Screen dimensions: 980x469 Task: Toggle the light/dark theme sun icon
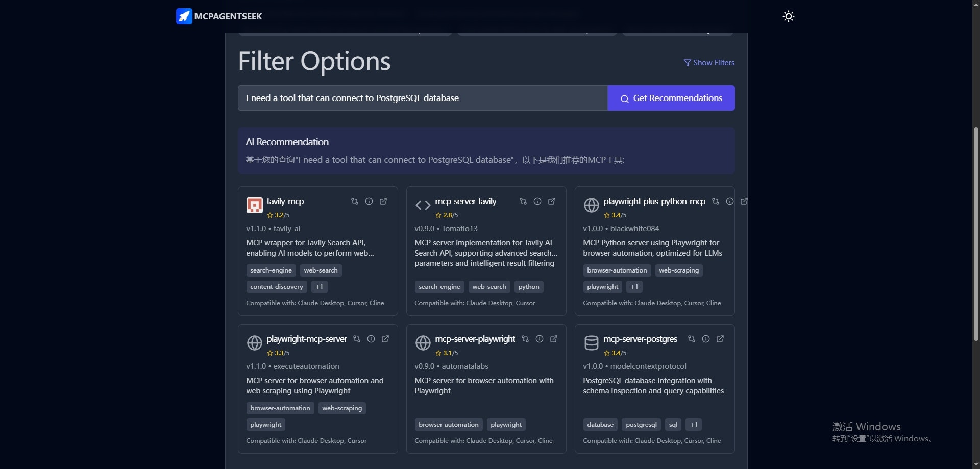tap(788, 16)
